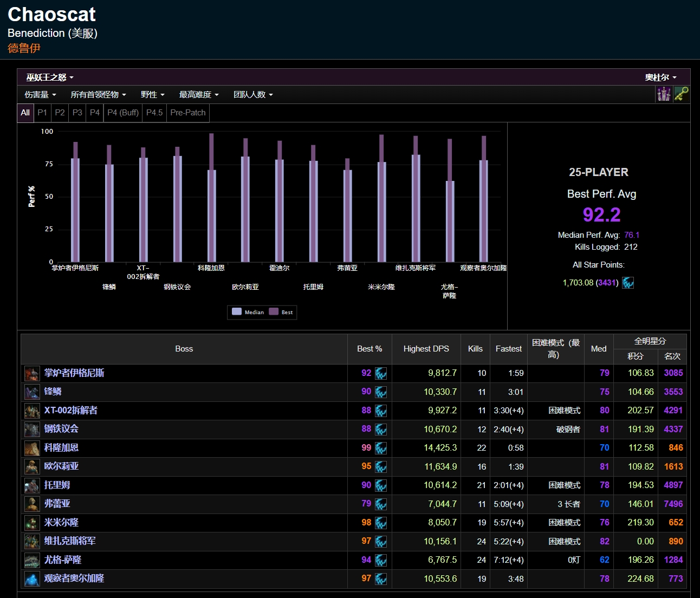Open the 伤害量 metric dropdown
The height and width of the screenshot is (598, 700).
coord(40,95)
